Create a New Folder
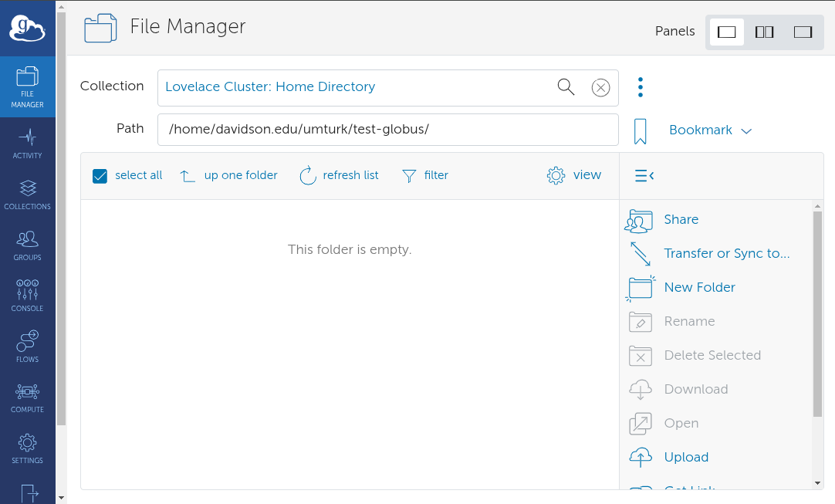The width and height of the screenshot is (835, 504). coord(681,288)
